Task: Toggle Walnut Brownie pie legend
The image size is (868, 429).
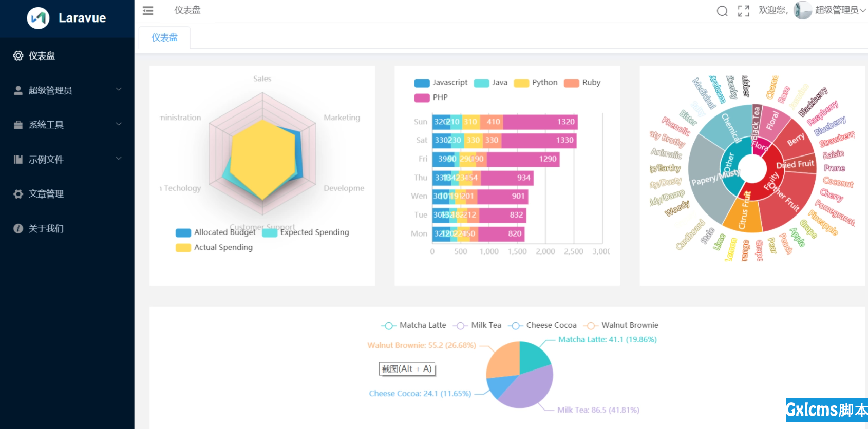Action: [x=620, y=325]
